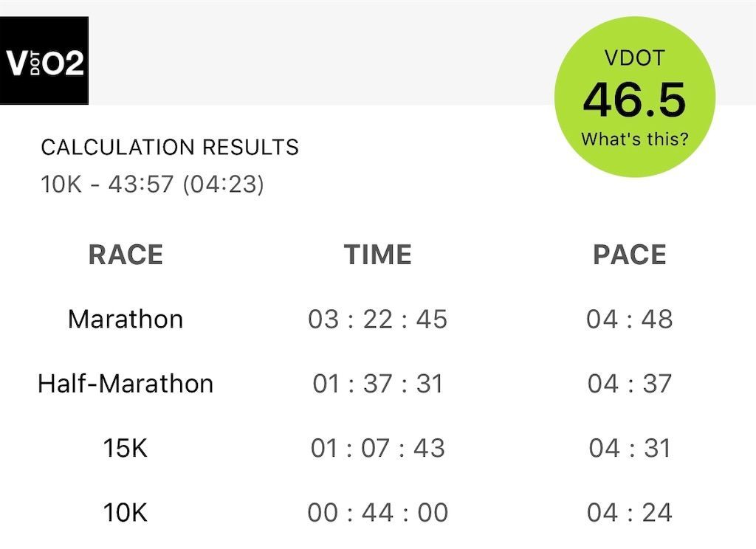Click the 15K pace 04:31
Viewport: 756px width, 549px height.
coord(629,448)
